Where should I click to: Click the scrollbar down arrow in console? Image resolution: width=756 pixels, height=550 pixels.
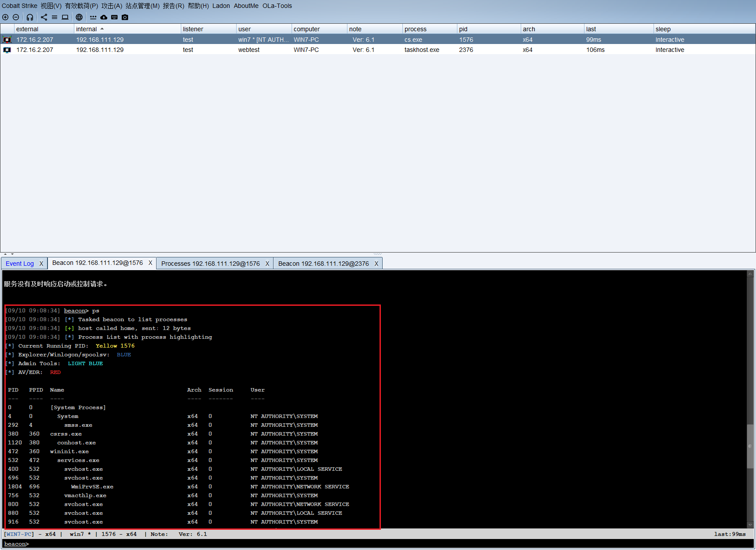[x=750, y=524]
